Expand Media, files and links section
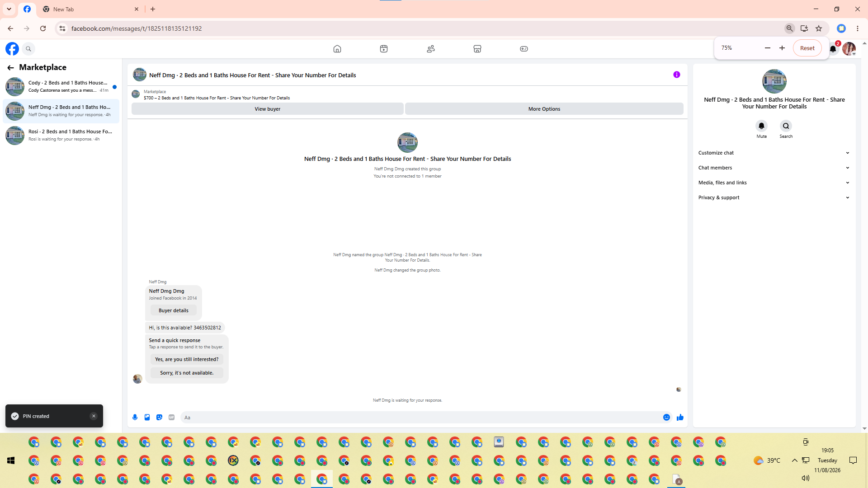Viewport: 868px width, 488px height. point(774,183)
